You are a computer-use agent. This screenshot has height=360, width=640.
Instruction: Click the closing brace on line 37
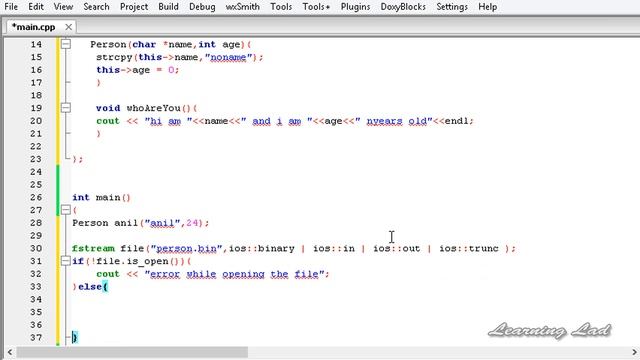click(74, 337)
